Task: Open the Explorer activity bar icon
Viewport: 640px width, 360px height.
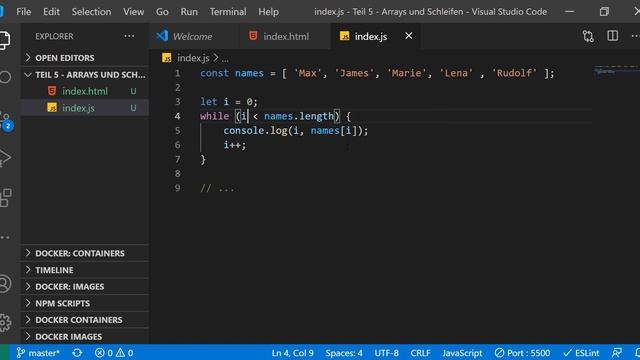Action: pyautogui.click(x=4, y=40)
